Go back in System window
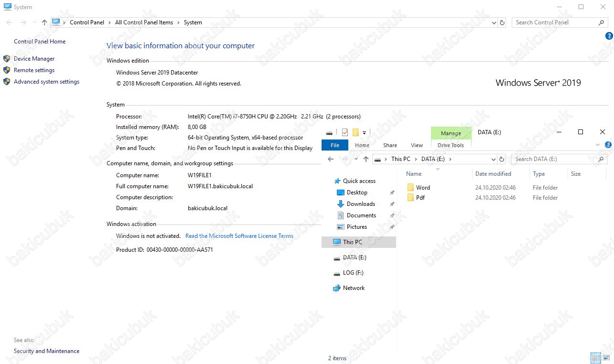This screenshot has height=364, width=614. point(10,22)
